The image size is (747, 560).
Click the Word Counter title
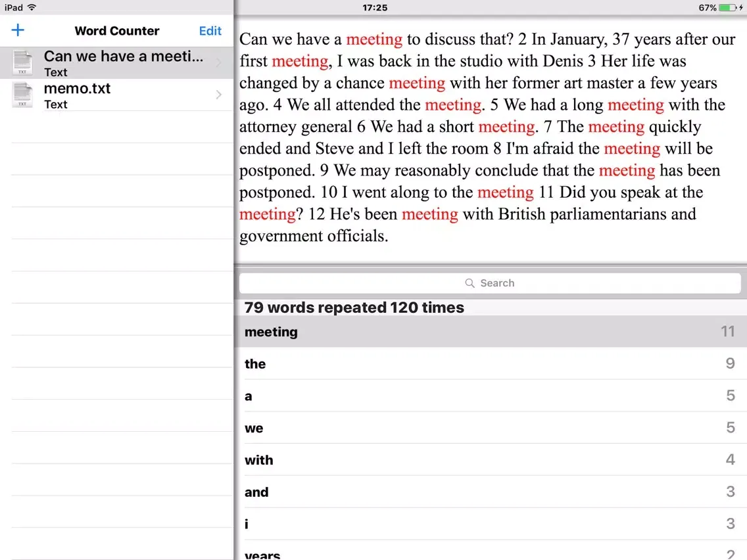(117, 31)
